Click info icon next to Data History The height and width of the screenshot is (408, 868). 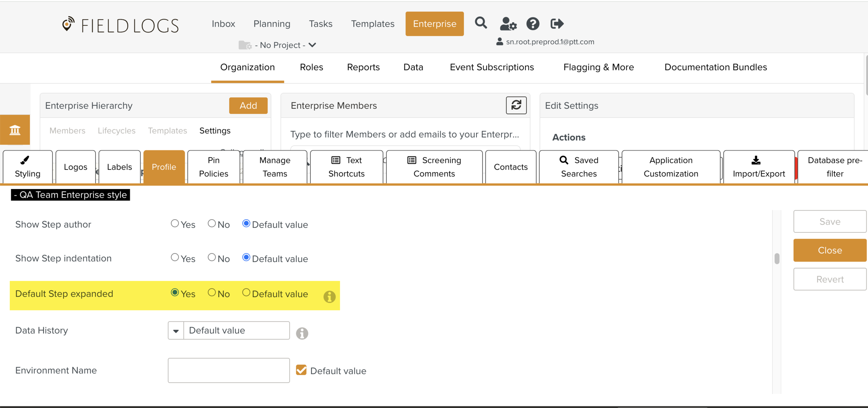click(x=302, y=333)
